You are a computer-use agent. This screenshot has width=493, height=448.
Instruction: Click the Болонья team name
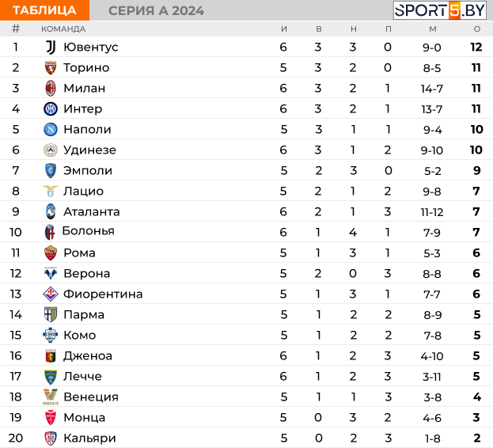click(89, 231)
